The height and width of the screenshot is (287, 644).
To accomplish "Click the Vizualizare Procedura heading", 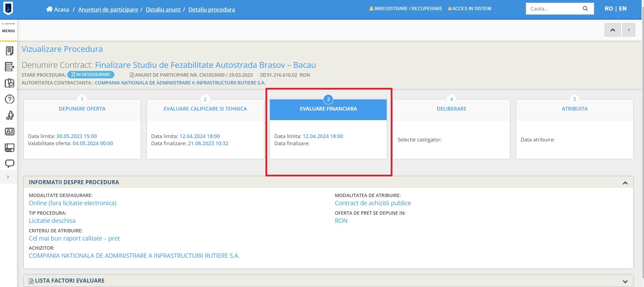I will pyautogui.click(x=62, y=49).
